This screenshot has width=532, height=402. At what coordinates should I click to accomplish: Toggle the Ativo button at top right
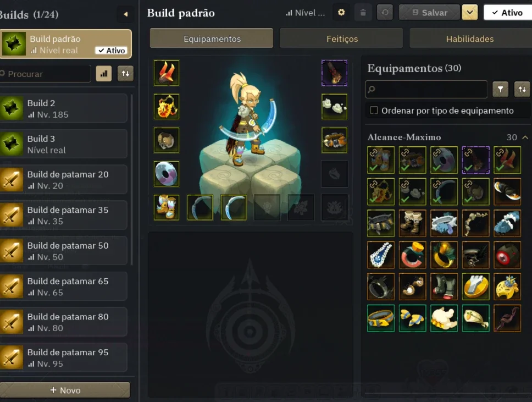pyautogui.click(x=508, y=13)
